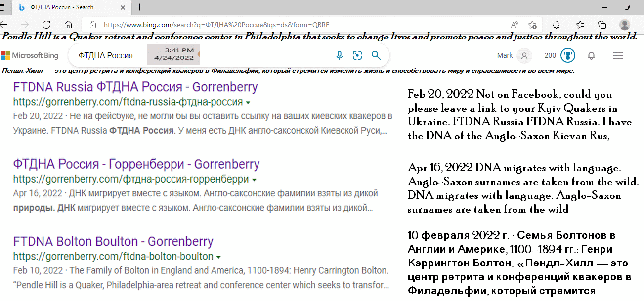Image resolution: width=644 pixels, height=301 pixels.
Task: Open the collections icon
Action: [x=602, y=25]
